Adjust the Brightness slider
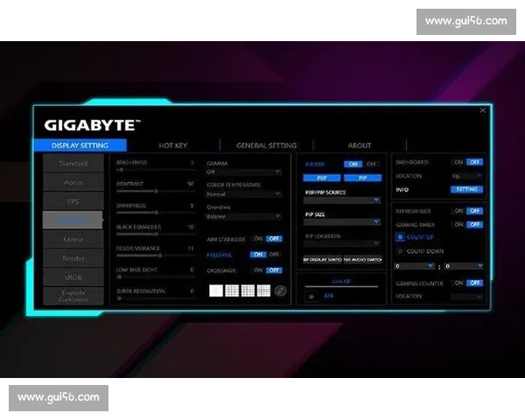 tap(156, 170)
